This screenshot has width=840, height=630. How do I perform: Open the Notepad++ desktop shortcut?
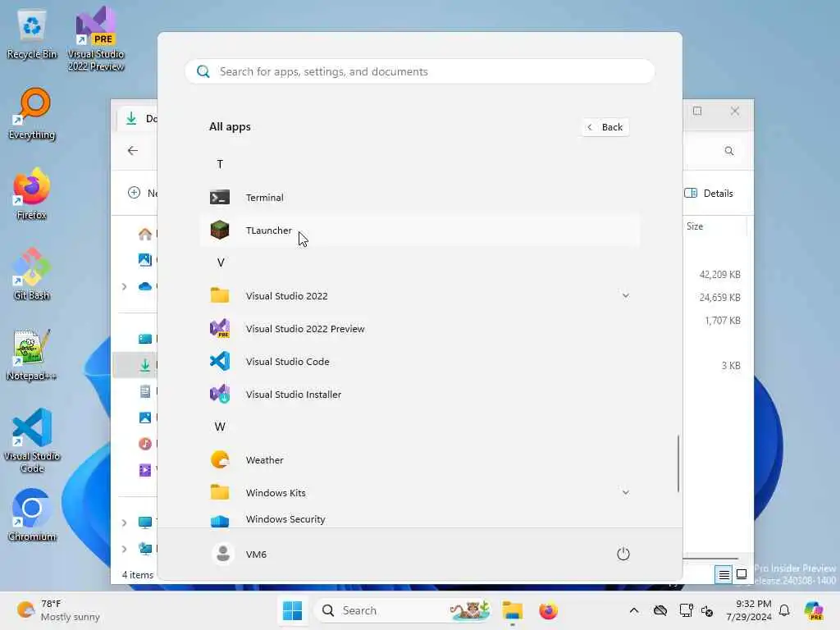32,356
